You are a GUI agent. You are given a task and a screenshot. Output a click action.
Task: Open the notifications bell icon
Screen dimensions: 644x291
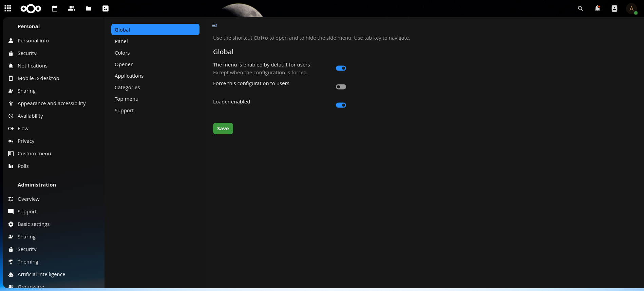pyautogui.click(x=597, y=8)
